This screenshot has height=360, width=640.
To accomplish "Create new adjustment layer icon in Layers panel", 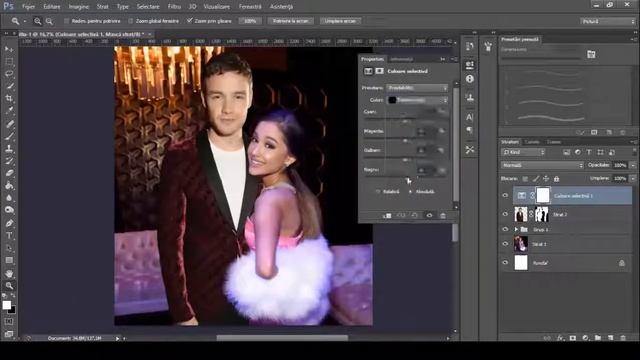I will tap(585, 338).
